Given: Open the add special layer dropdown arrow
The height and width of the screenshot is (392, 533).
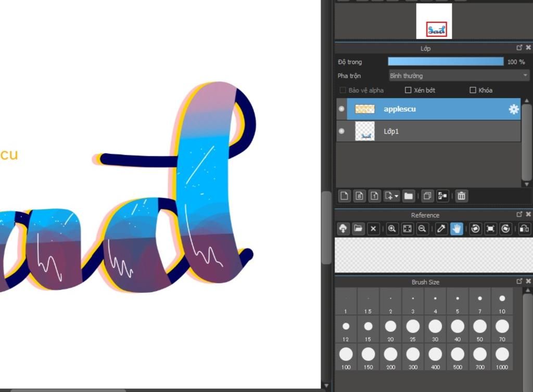Looking at the screenshot, I should (x=396, y=196).
